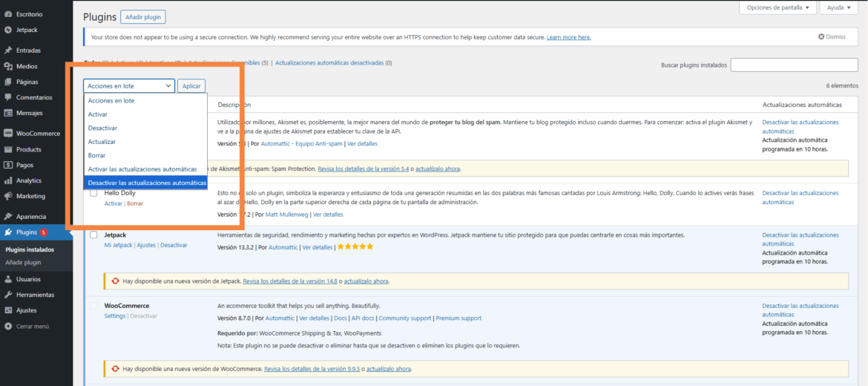Click the Escritorio dashboard icon in sidebar

pyautogui.click(x=7, y=14)
